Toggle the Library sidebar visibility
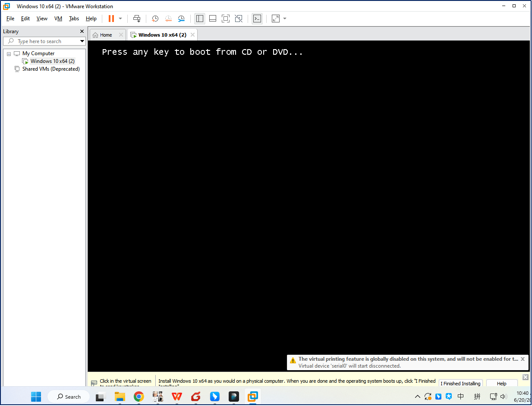 pyautogui.click(x=199, y=19)
